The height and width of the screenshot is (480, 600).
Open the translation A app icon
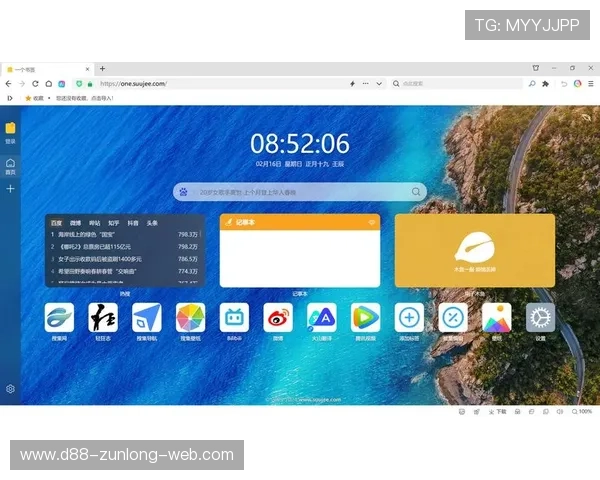[x=322, y=317]
